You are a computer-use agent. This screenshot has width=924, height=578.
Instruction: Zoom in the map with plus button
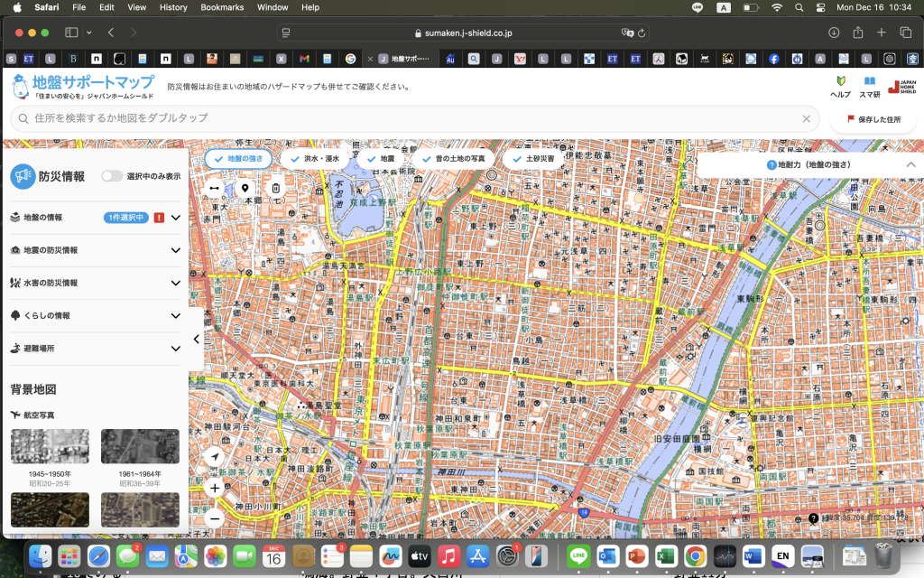pos(215,488)
